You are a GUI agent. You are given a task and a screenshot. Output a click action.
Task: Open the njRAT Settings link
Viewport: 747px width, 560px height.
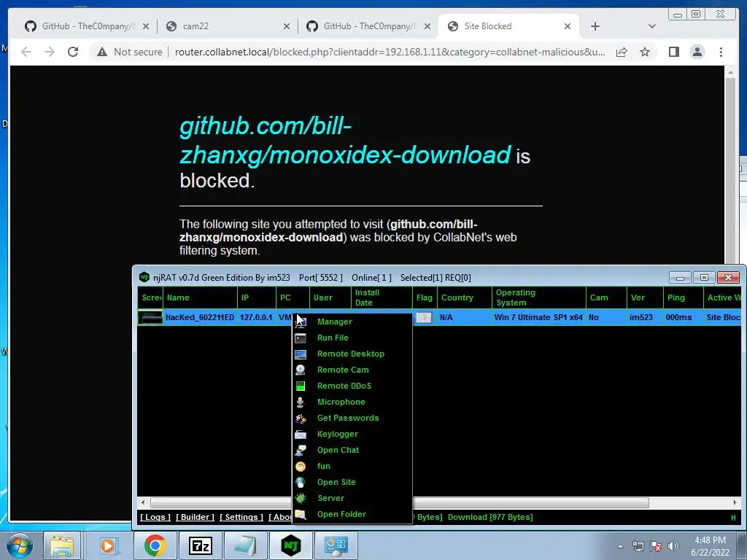241,517
